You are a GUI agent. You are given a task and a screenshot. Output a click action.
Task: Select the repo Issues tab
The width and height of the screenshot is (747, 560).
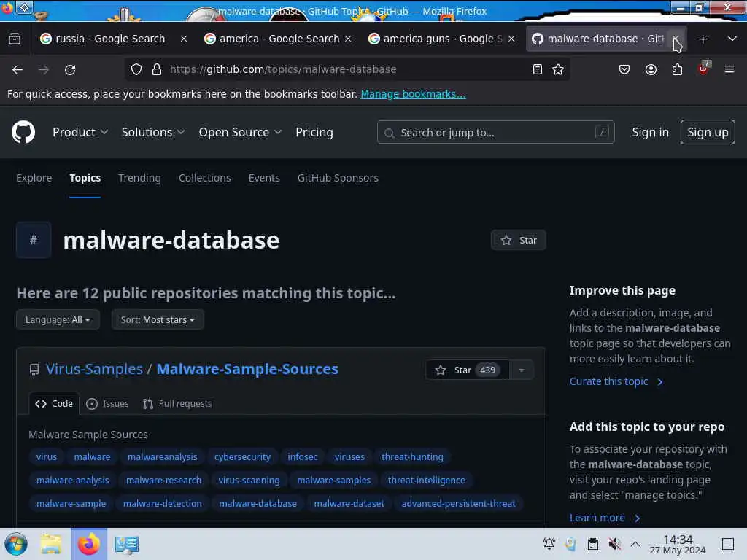tap(108, 404)
